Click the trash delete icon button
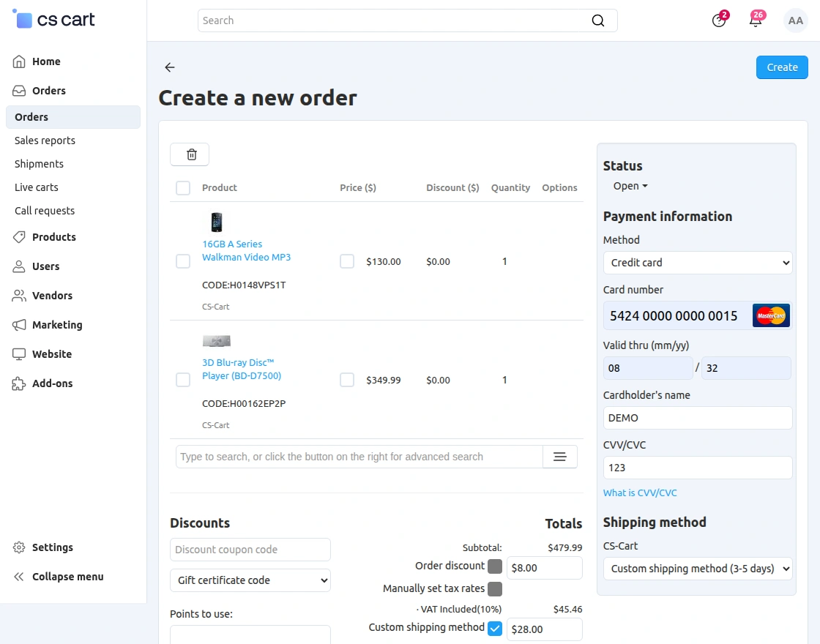820x644 pixels. (x=190, y=154)
